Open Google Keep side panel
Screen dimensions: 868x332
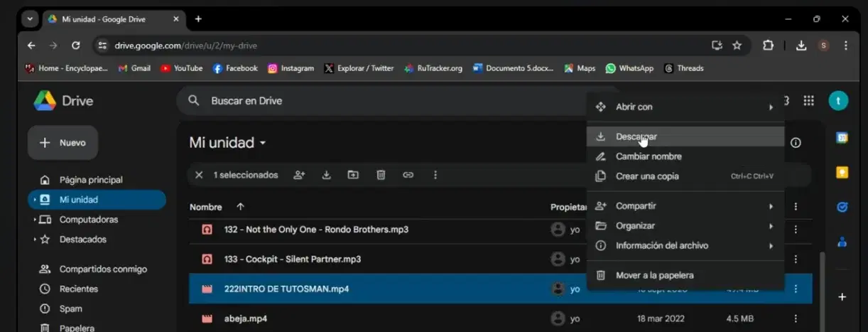[842, 173]
